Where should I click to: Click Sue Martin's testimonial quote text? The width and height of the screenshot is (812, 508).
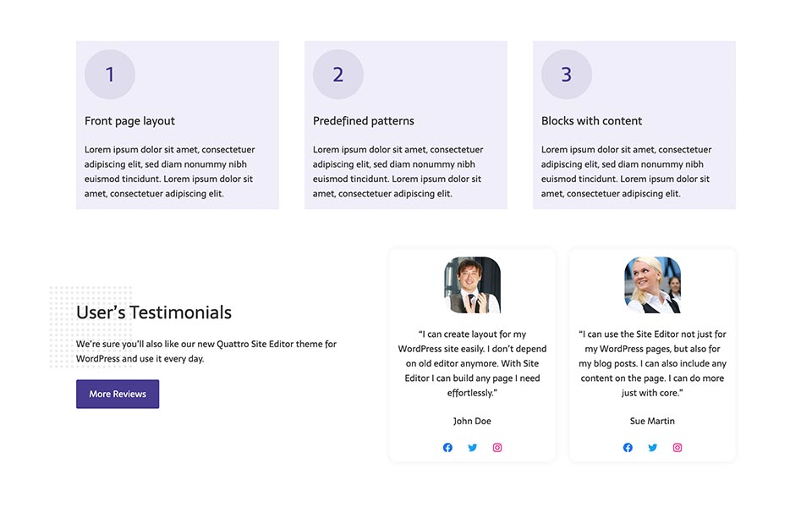click(x=652, y=363)
